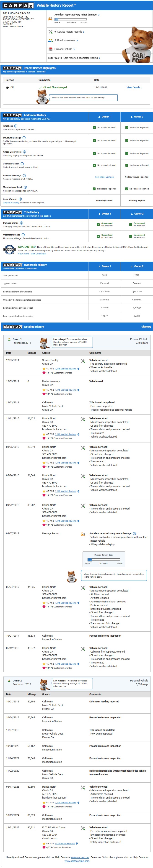Click the info icon beside Total Loss

pos(16,126)
